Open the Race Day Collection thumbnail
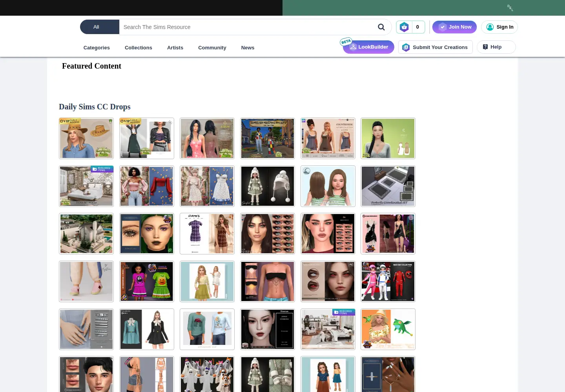The height and width of the screenshot is (392, 565). click(x=388, y=282)
